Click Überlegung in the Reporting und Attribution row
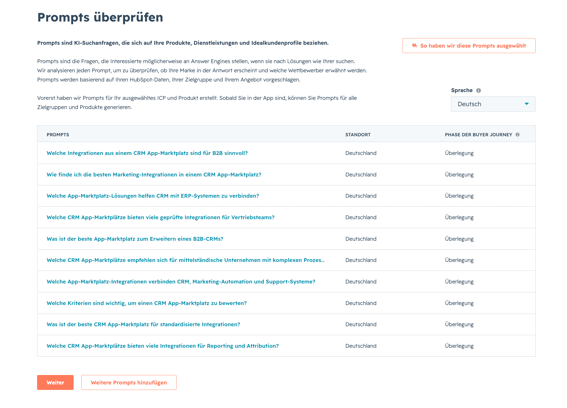Image resolution: width=567 pixels, height=408 pixels. (x=459, y=346)
